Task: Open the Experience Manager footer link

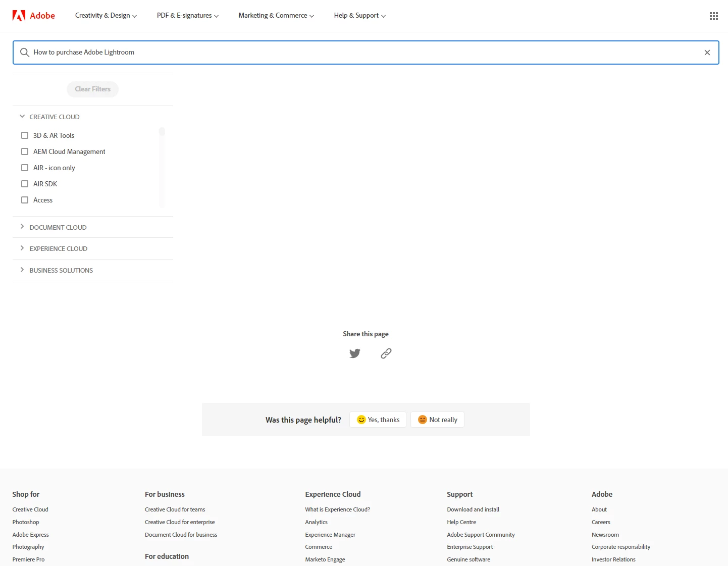Action: 330,535
